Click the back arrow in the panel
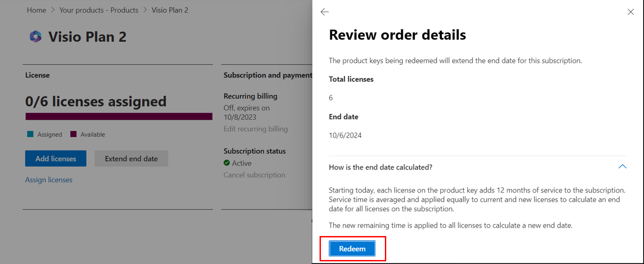Image resolution: width=644 pixels, height=264 pixels. coord(324,12)
